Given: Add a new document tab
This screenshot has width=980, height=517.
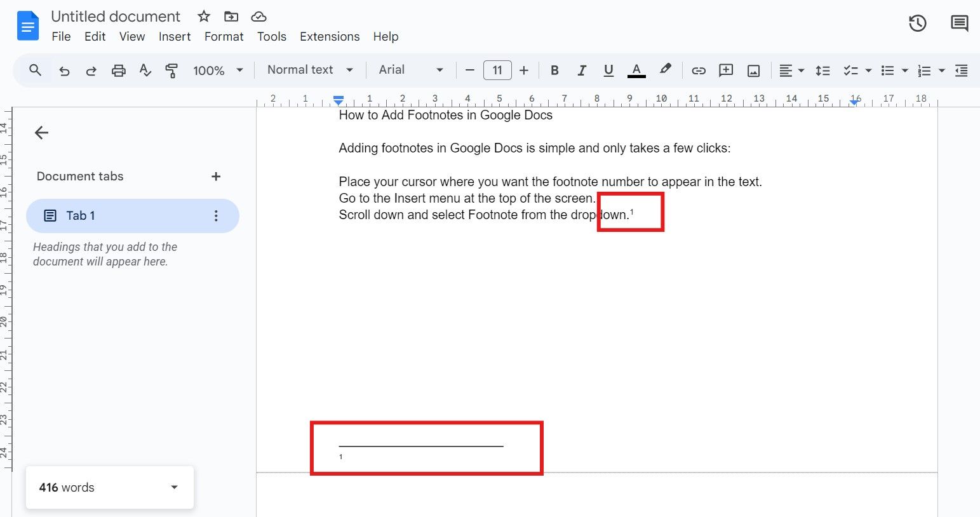Looking at the screenshot, I should click(216, 176).
